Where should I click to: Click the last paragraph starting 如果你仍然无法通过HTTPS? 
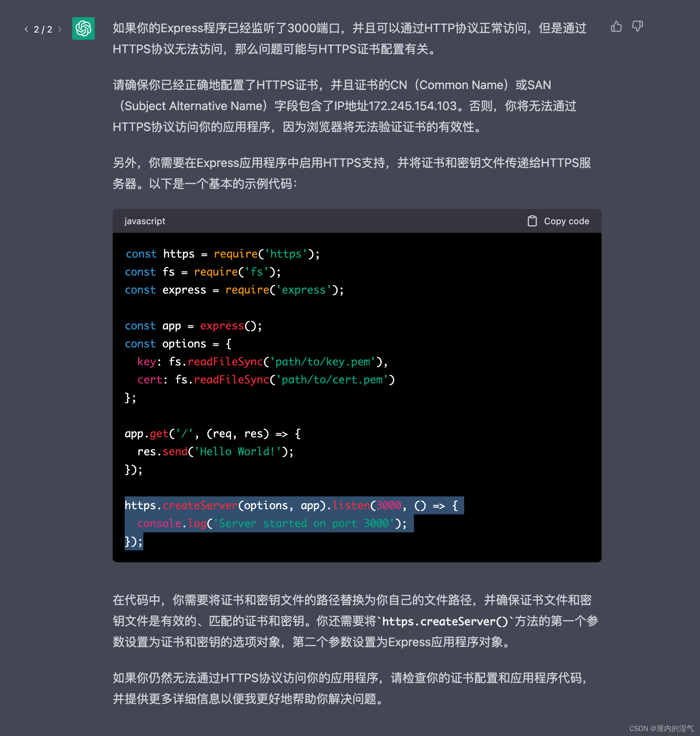click(350, 688)
